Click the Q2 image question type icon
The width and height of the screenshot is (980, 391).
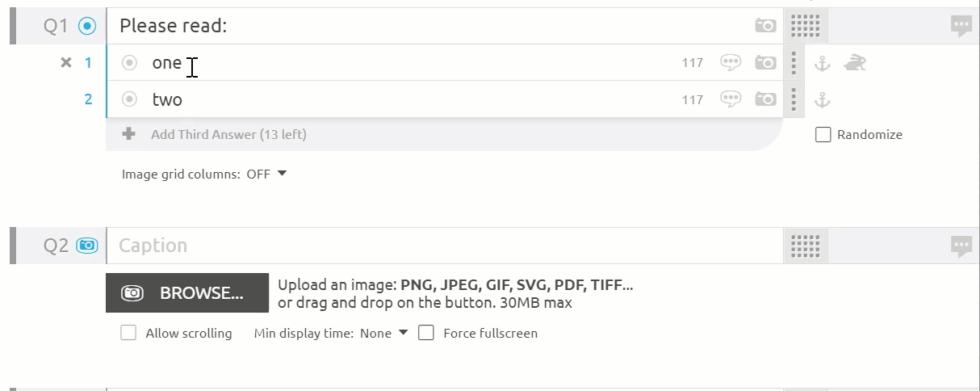[86, 246]
